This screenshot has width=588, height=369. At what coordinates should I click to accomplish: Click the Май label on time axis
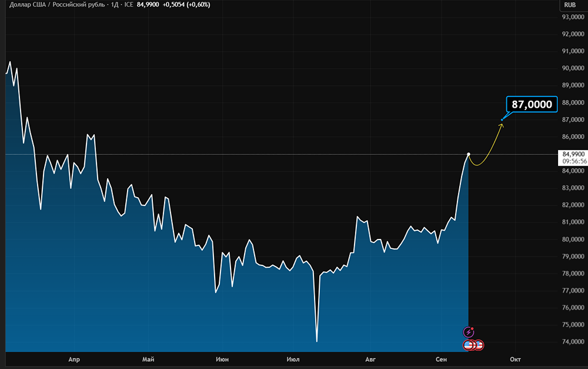[148, 360]
